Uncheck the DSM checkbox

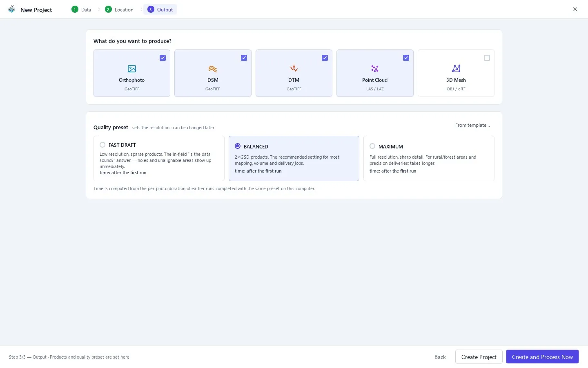click(x=244, y=58)
